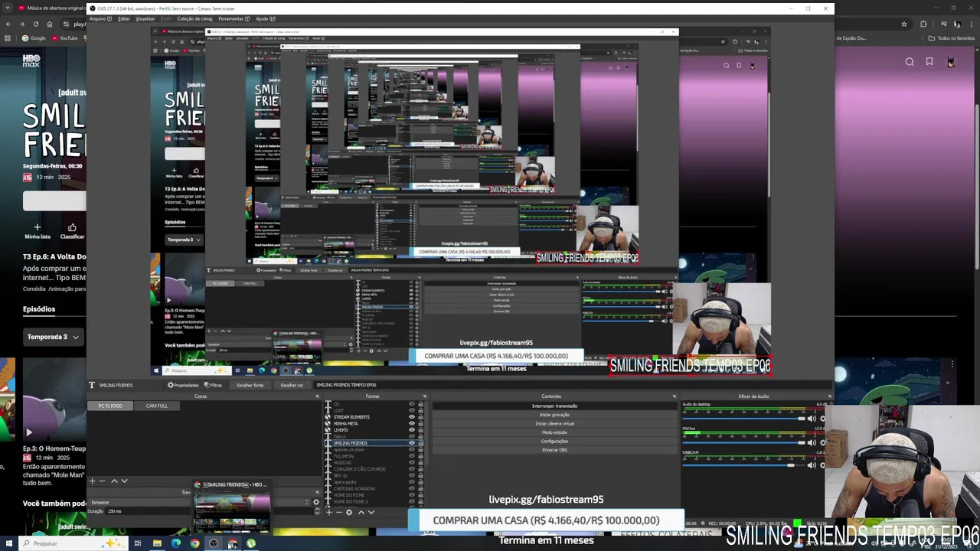Show the BEN 10 source via its eye icon
Screen dimensions: 980x551
pos(412,475)
